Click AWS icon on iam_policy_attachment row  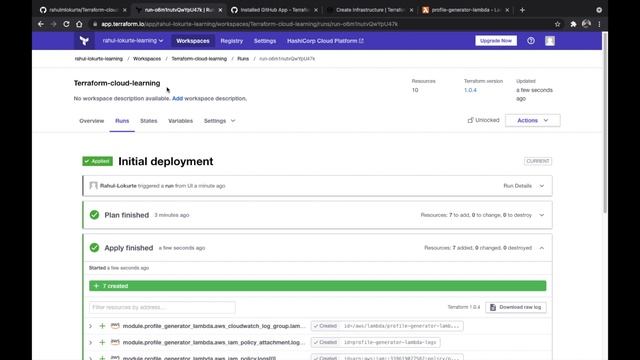click(115, 342)
